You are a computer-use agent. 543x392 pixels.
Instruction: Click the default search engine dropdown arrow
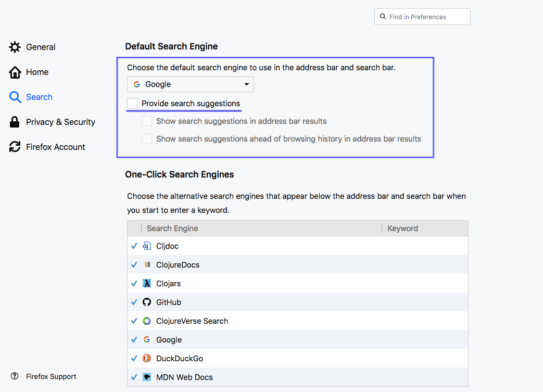coord(247,84)
